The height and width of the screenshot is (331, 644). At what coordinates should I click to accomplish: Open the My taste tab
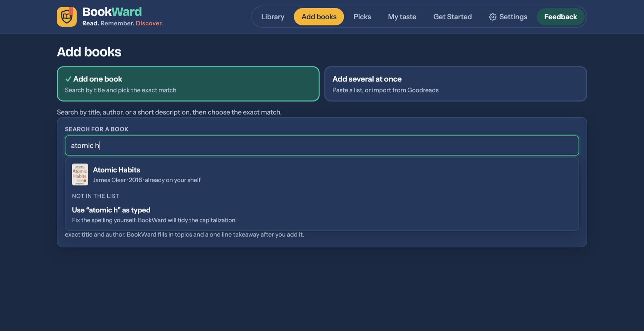click(402, 17)
